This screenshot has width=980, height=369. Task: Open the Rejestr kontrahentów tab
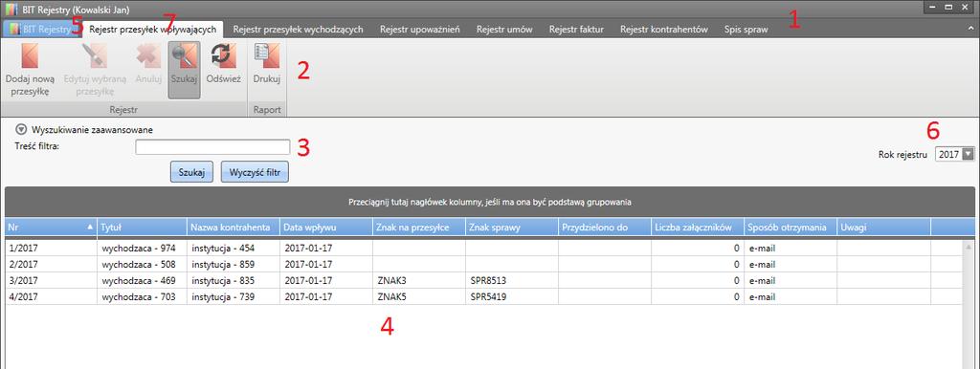[x=664, y=30]
